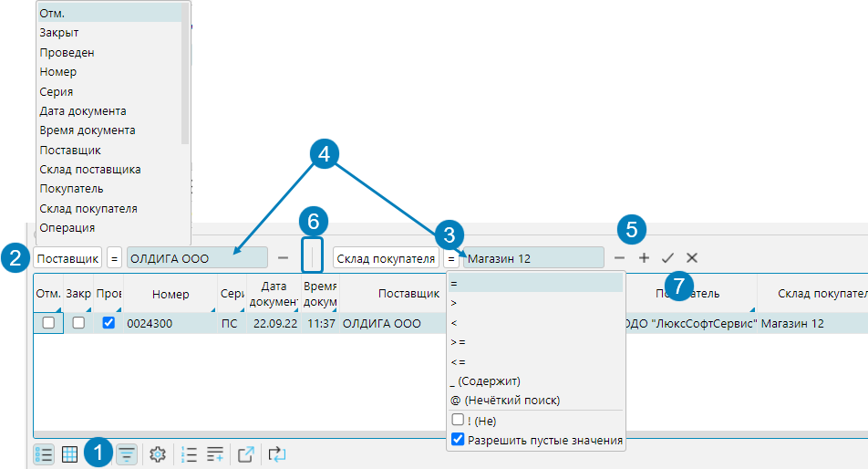Click the export to external window icon
The image size is (868, 469).
(x=246, y=455)
